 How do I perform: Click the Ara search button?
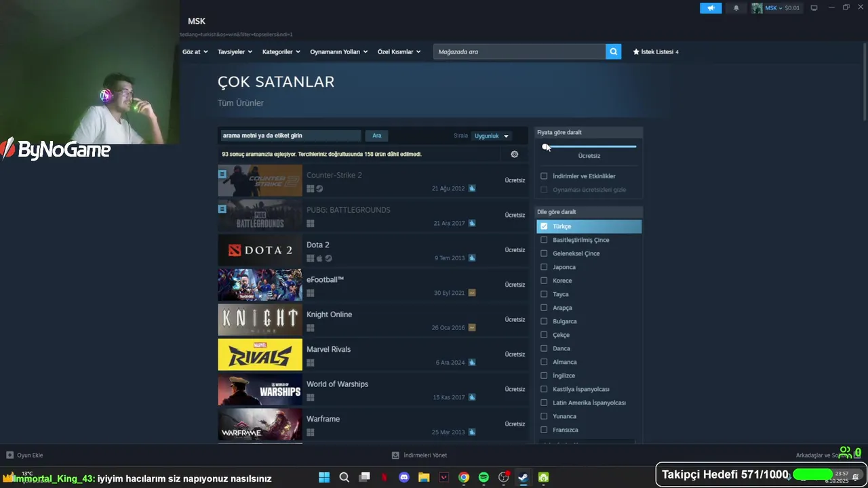tap(376, 136)
